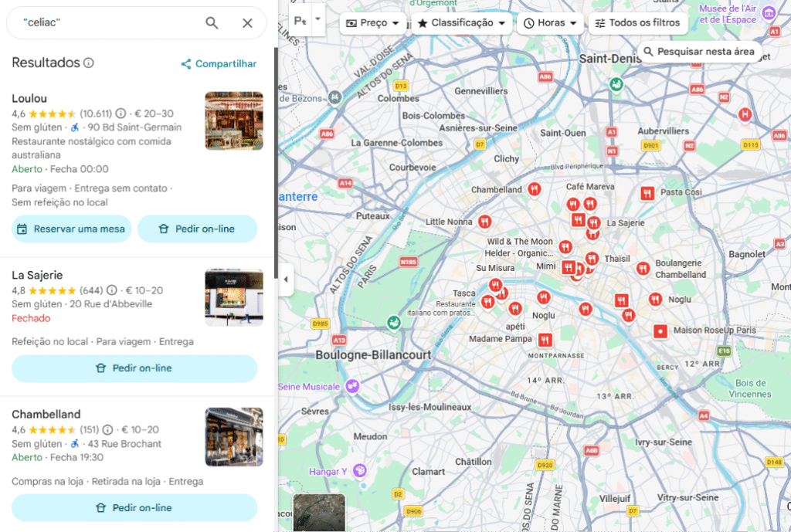This screenshot has height=532, width=791.
Task: Click the Tasca map label
Action: [464, 293]
